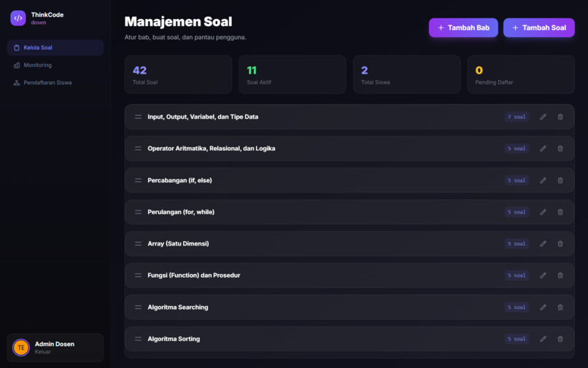Edit the Fungsi (Function) dan Prosedur chapter
Screen dimensions: 588x368
click(x=543, y=275)
